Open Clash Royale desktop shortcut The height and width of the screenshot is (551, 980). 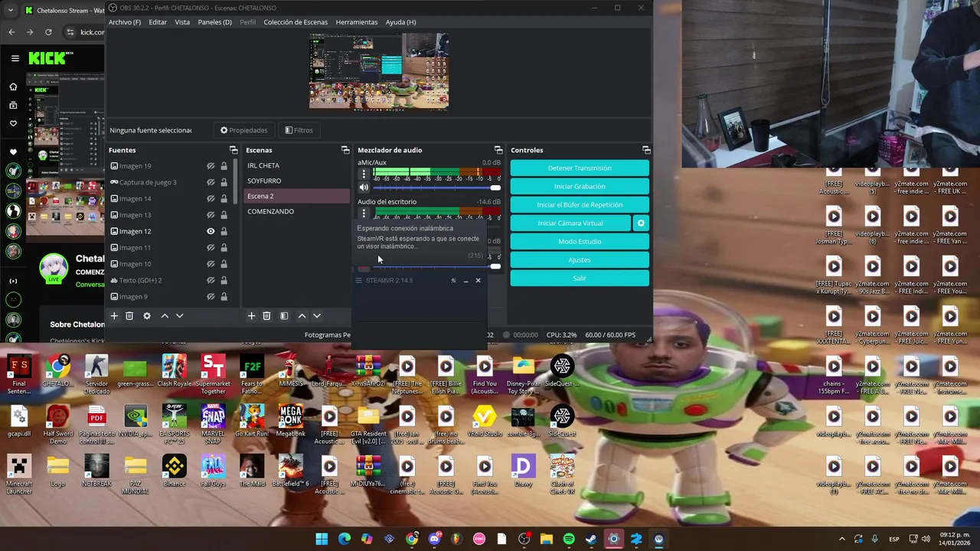[x=174, y=373]
